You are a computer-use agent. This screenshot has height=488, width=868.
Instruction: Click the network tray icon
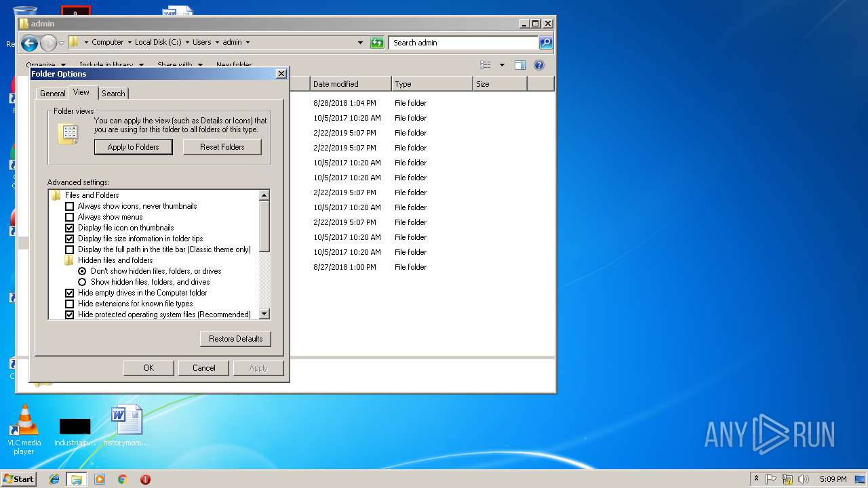tap(787, 479)
